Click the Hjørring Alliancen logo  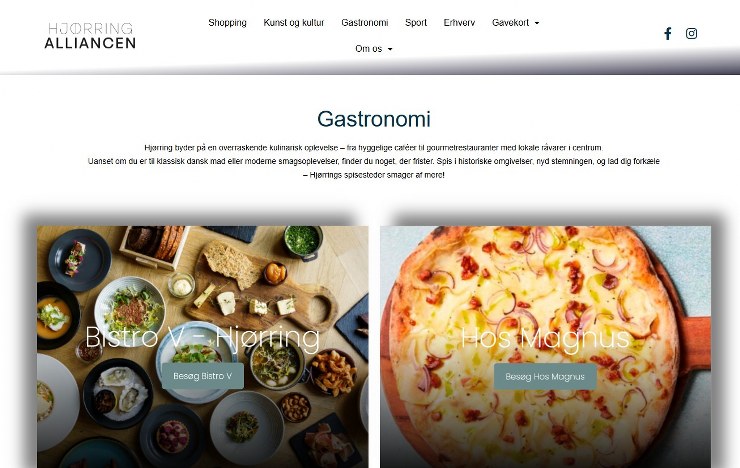click(x=90, y=35)
